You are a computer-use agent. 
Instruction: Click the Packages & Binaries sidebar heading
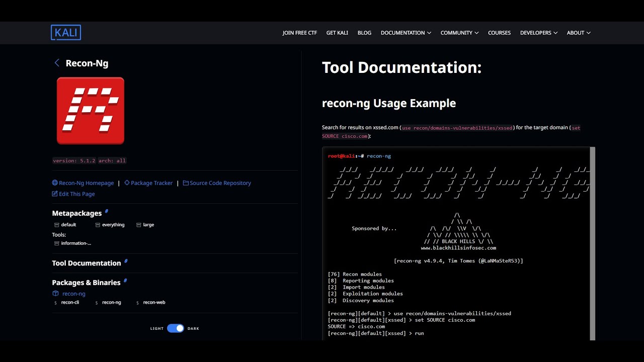[x=86, y=283]
